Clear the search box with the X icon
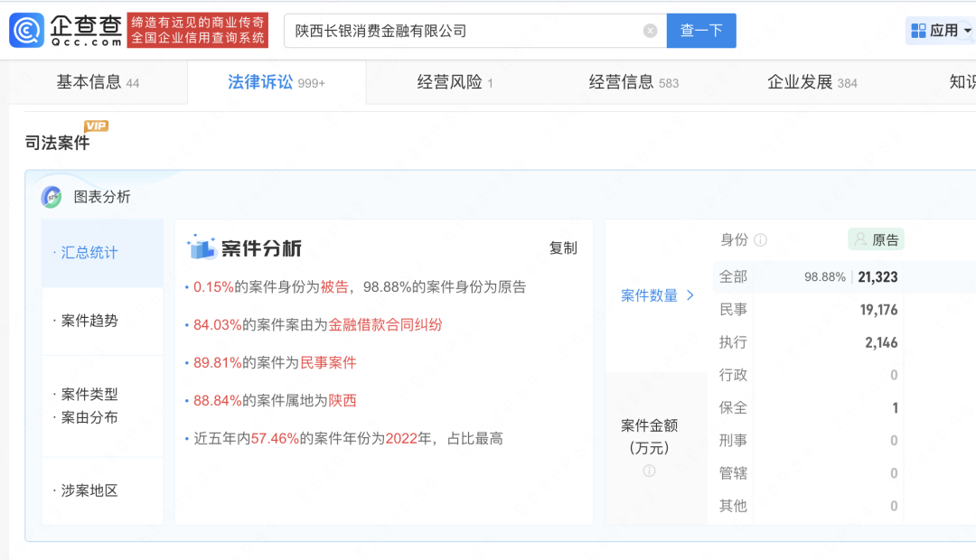Screen dimensions: 976x560 650,30
